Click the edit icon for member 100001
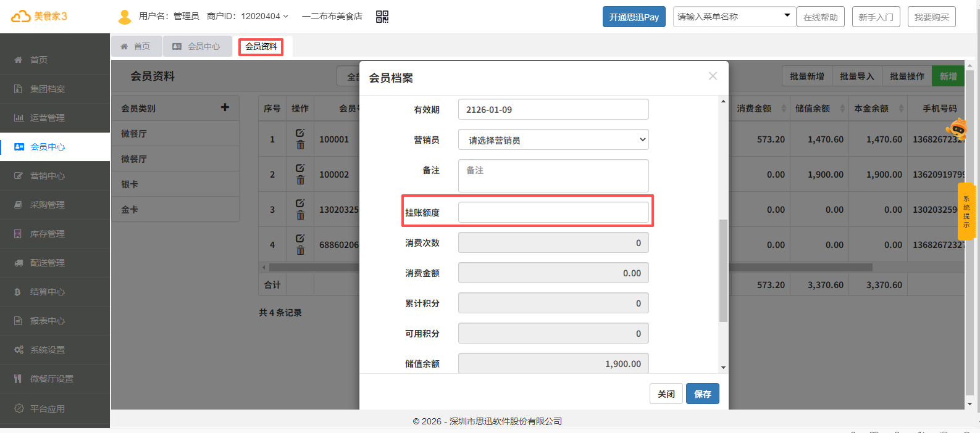 [x=300, y=133]
